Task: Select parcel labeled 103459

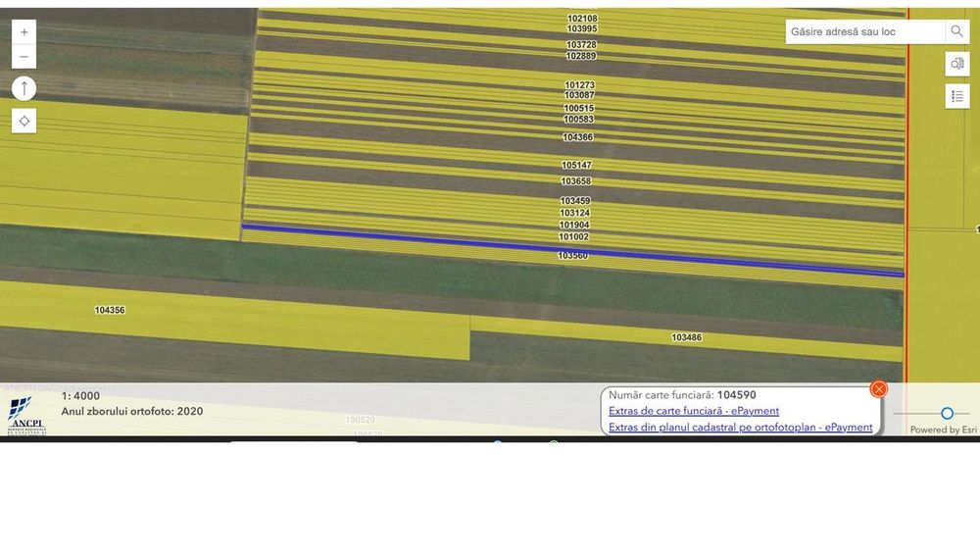Action: 575,201
